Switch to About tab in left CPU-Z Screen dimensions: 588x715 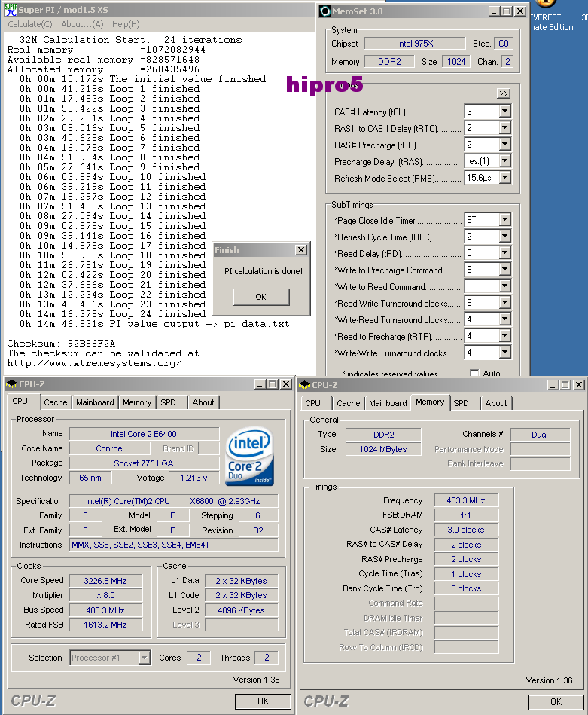coord(203,402)
